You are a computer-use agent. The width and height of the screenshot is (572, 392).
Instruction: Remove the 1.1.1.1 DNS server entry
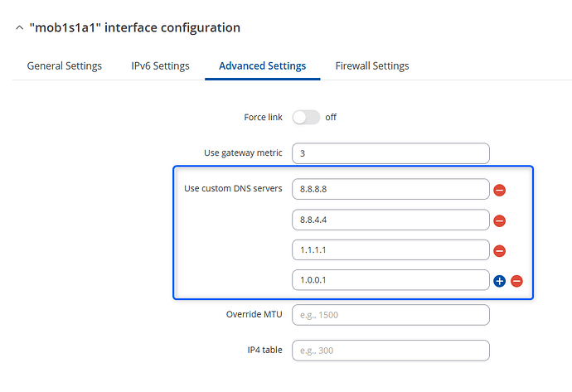click(499, 251)
